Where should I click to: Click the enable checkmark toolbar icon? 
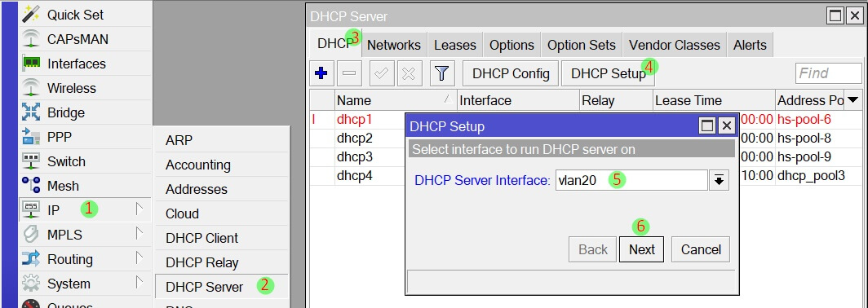pyautogui.click(x=381, y=73)
